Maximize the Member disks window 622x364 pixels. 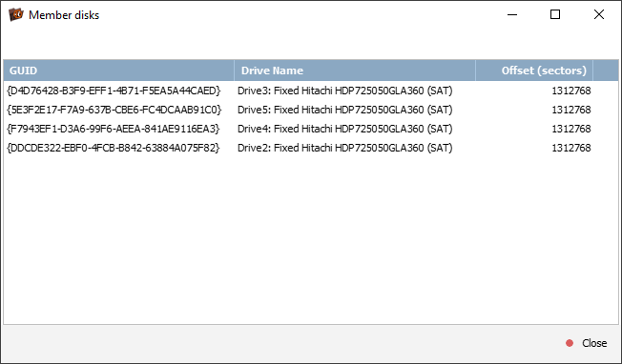tap(555, 14)
